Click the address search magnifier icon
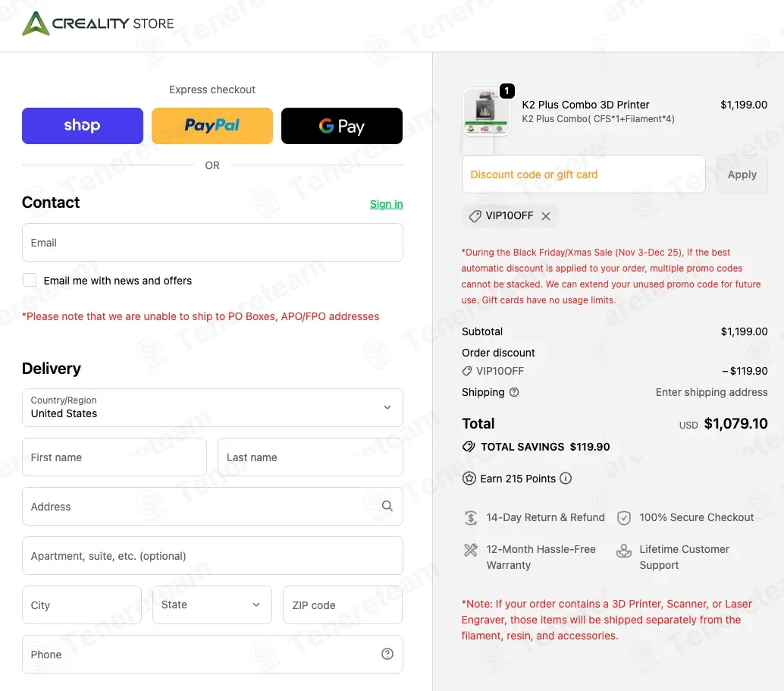 [387, 506]
